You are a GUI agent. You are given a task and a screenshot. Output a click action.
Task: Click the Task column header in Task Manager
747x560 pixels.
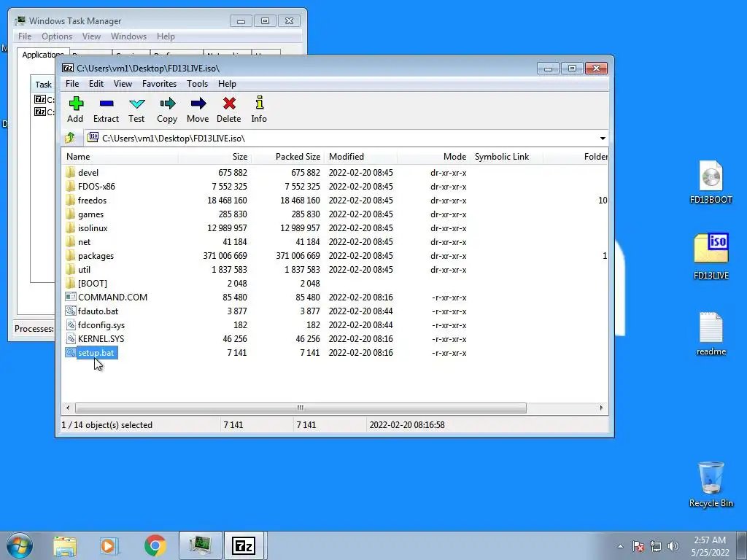point(43,85)
